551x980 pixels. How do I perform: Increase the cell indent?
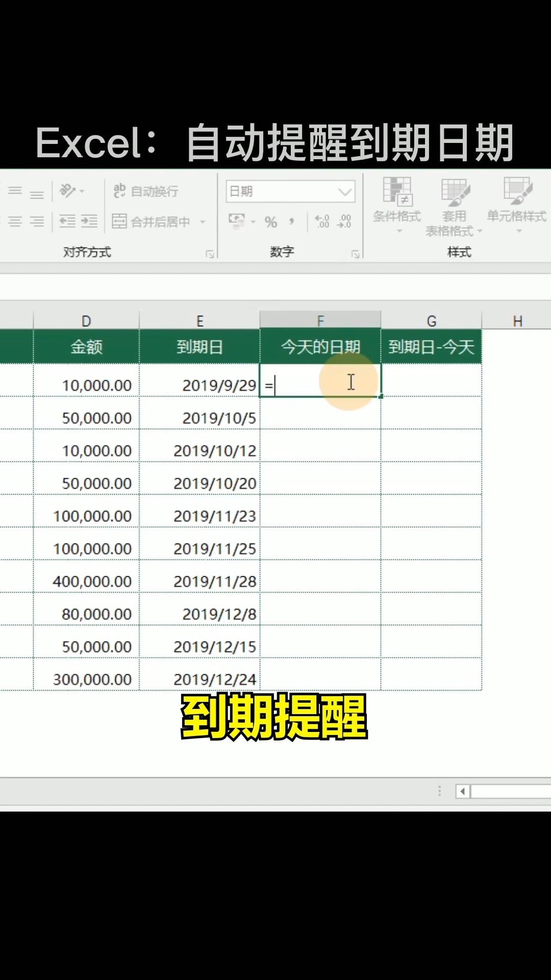click(89, 221)
